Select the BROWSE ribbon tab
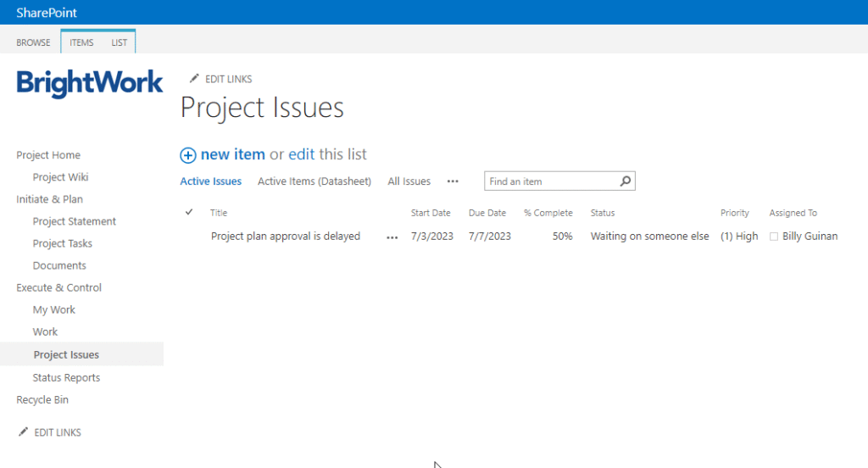868x468 pixels. pyautogui.click(x=33, y=42)
